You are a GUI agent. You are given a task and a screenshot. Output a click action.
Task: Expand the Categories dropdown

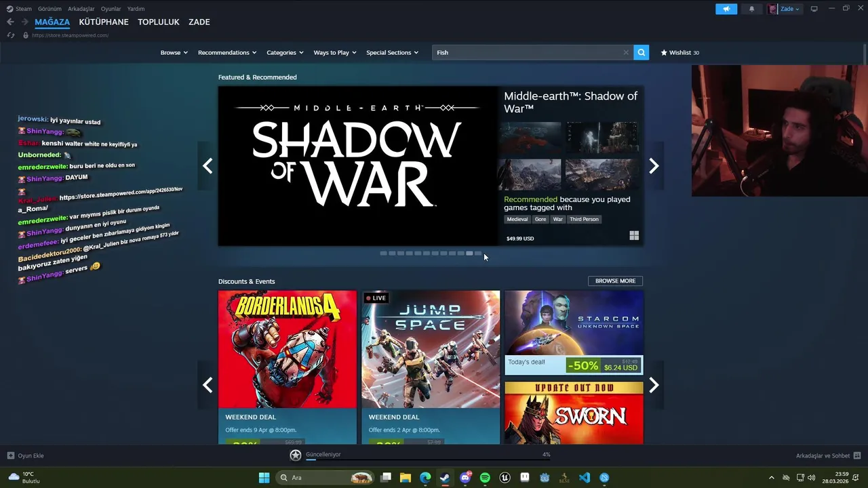[285, 52]
